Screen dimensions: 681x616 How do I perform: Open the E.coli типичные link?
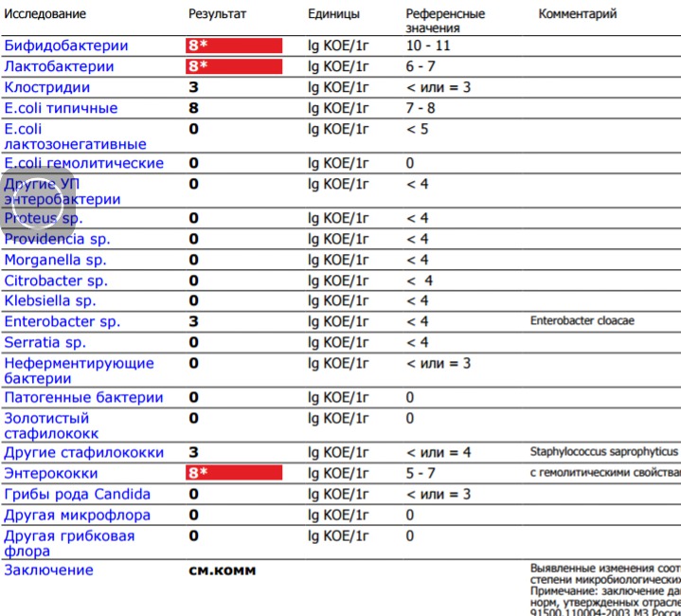(x=61, y=108)
